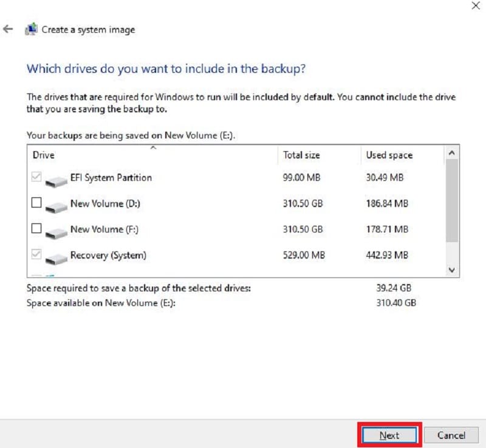Screen dimensions: 486x448
Task: Click the 39.24 GB required space value
Action: (394, 288)
